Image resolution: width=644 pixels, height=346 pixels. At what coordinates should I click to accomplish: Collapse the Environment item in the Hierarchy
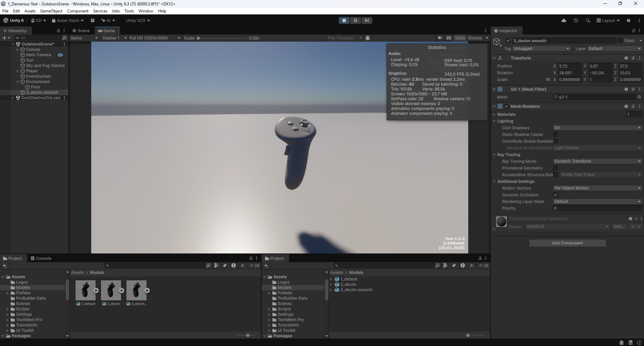pos(18,82)
